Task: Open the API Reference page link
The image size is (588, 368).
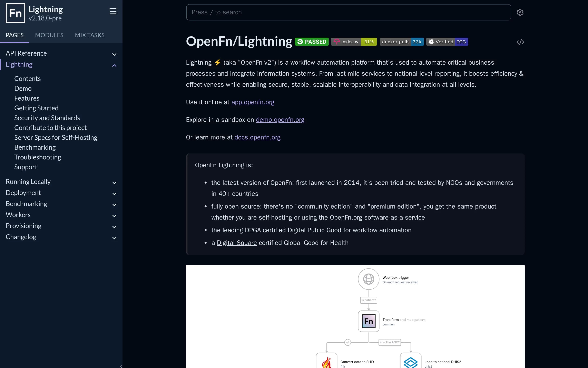Action: (26, 53)
